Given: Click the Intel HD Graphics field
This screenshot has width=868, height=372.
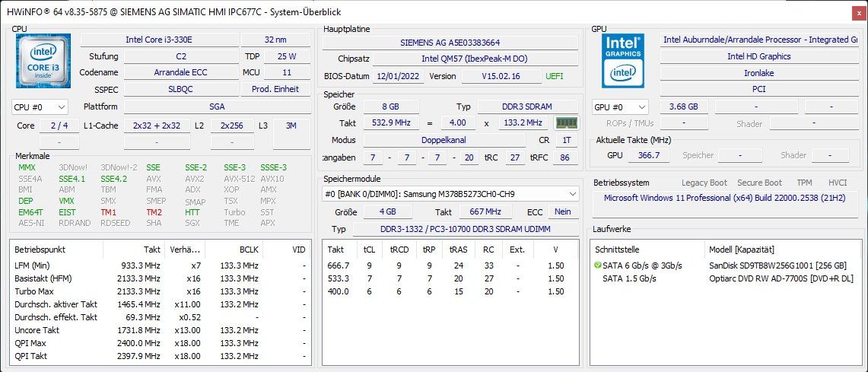Looking at the screenshot, I should click(x=758, y=56).
